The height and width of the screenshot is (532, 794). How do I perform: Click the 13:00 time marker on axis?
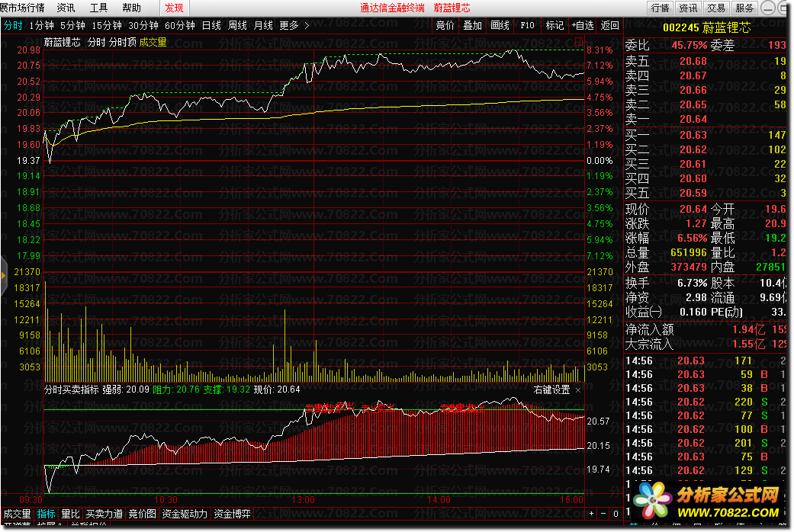point(303,499)
